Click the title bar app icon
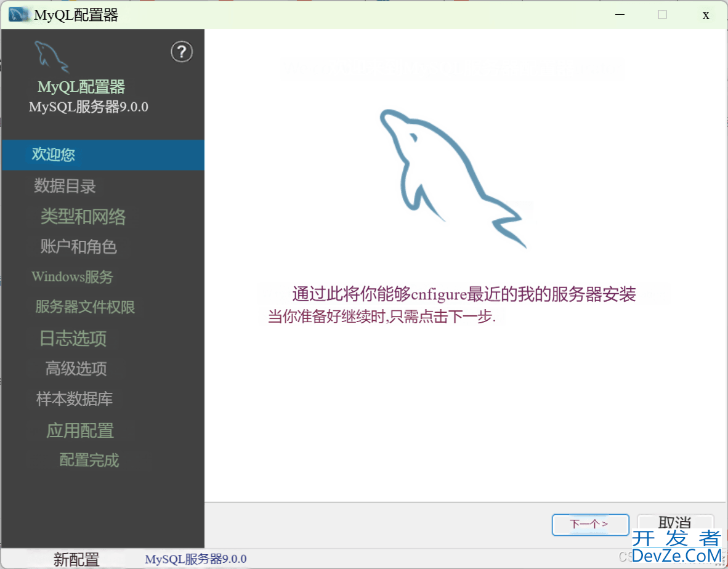 (18, 15)
